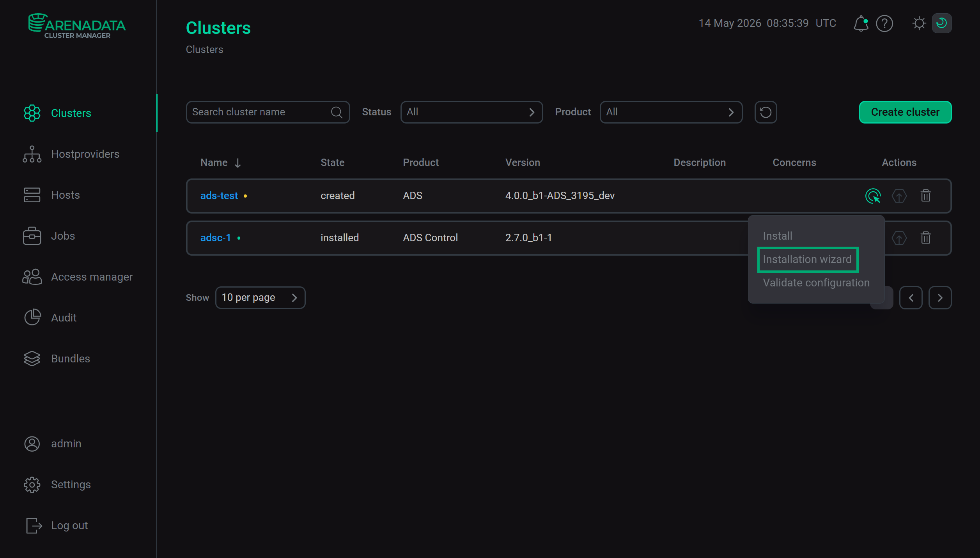Reset filters with the refresh icon

pyautogui.click(x=766, y=112)
